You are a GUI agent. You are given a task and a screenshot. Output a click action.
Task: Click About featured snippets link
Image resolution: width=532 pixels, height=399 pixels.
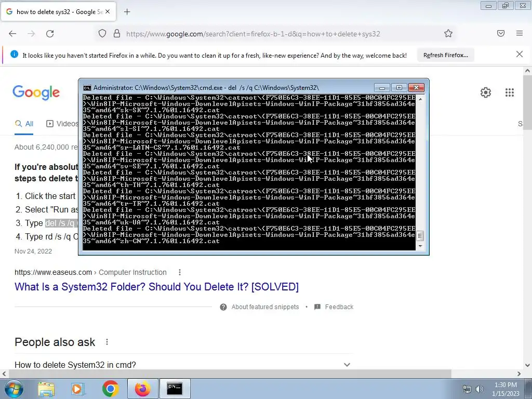point(265,307)
